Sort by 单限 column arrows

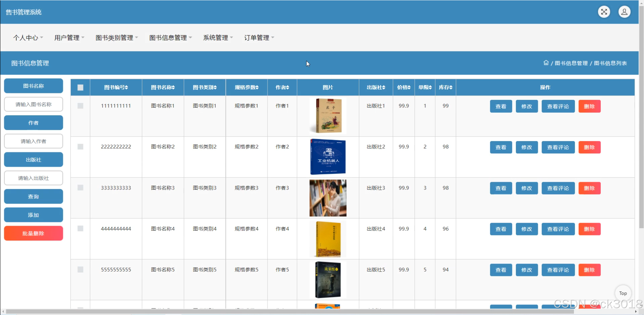coord(430,87)
